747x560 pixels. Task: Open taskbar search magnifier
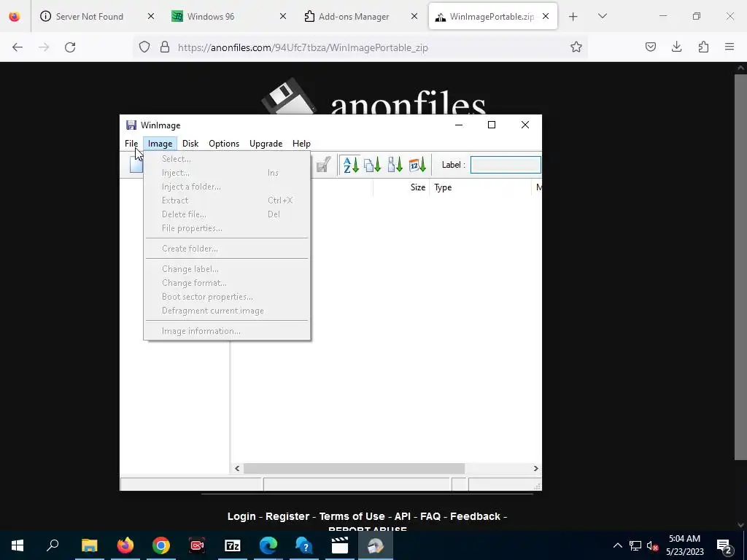pyautogui.click(x=53, y=545)
